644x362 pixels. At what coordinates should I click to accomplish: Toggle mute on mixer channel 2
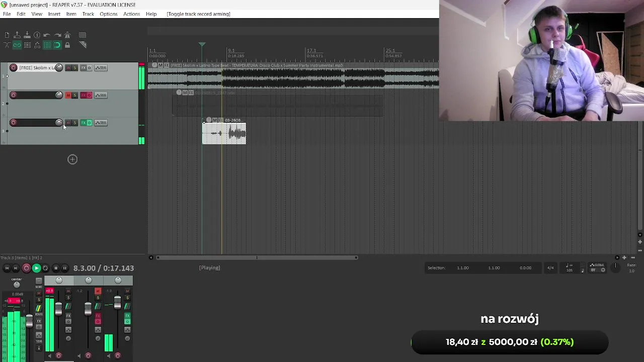(98, 291)
